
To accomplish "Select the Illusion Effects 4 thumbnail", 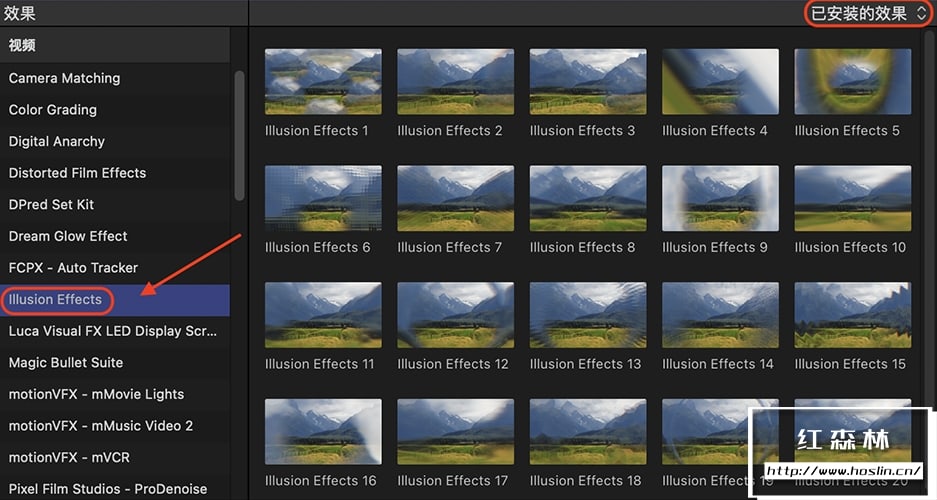I will pos(720,82).
